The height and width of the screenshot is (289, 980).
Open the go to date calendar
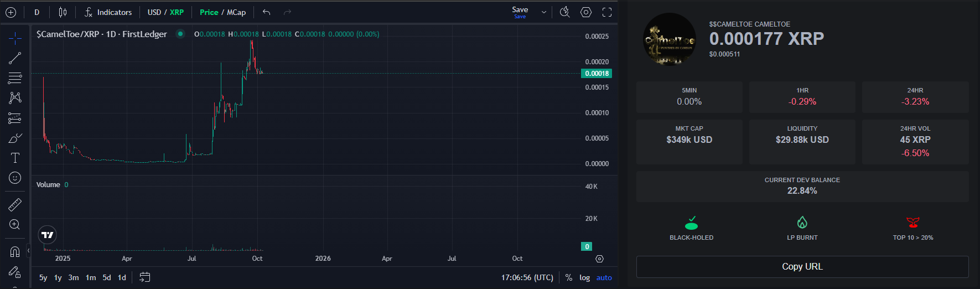tap(145, 277)
